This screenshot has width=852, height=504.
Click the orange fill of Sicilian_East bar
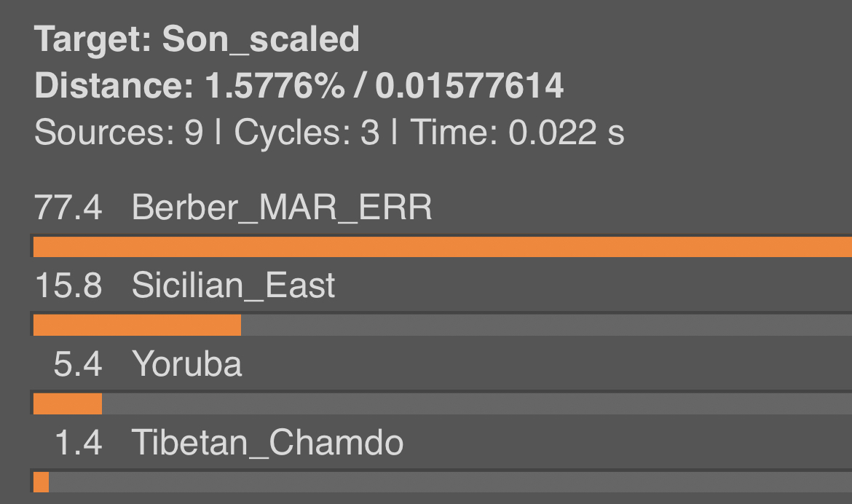(x=137, y=325)
